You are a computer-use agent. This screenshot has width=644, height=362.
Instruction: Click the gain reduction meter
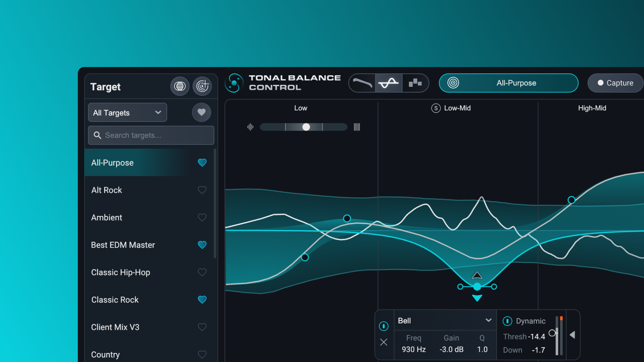click(561, 336)
